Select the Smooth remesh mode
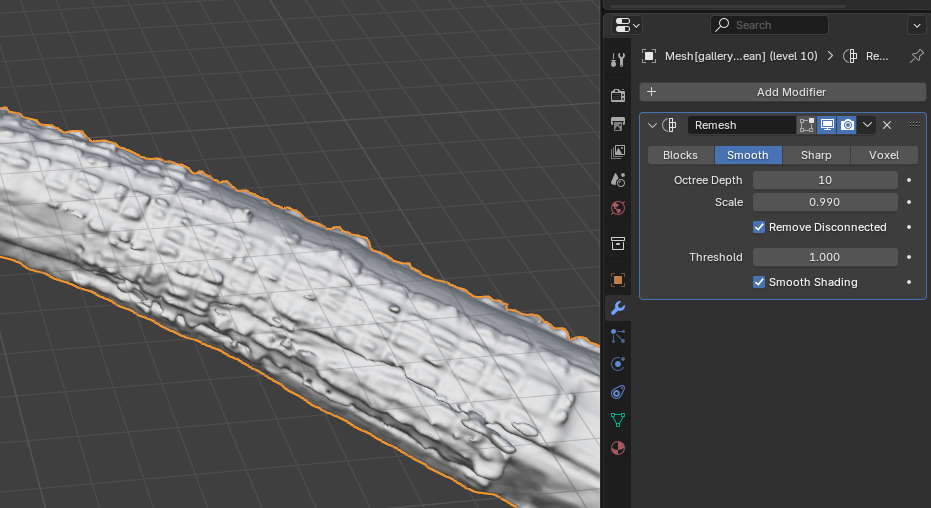 [748, 155]
